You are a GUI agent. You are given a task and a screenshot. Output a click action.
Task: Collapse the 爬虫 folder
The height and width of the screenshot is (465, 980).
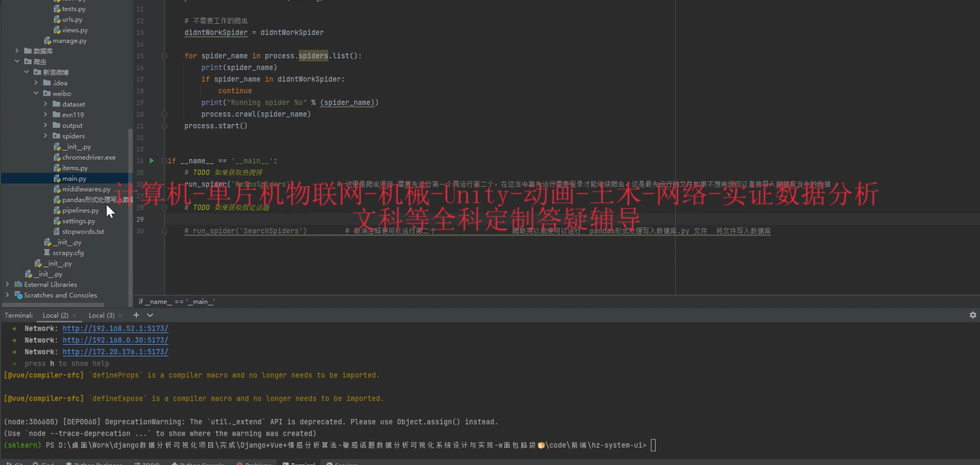pyautogui.click(x=17, y=61)
